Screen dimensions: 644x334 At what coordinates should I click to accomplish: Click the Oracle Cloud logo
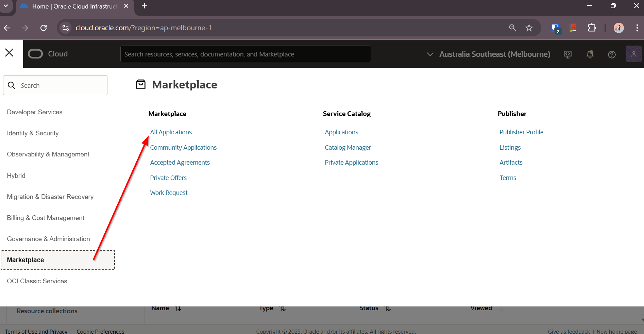click(x=48, y=54)
